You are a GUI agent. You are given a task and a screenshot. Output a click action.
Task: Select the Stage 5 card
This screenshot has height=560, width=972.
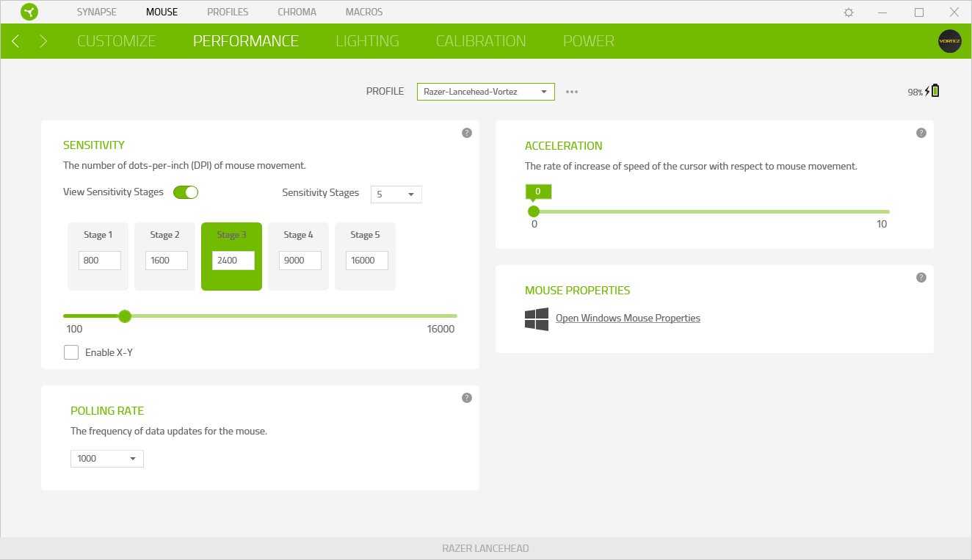pos(366,257)
